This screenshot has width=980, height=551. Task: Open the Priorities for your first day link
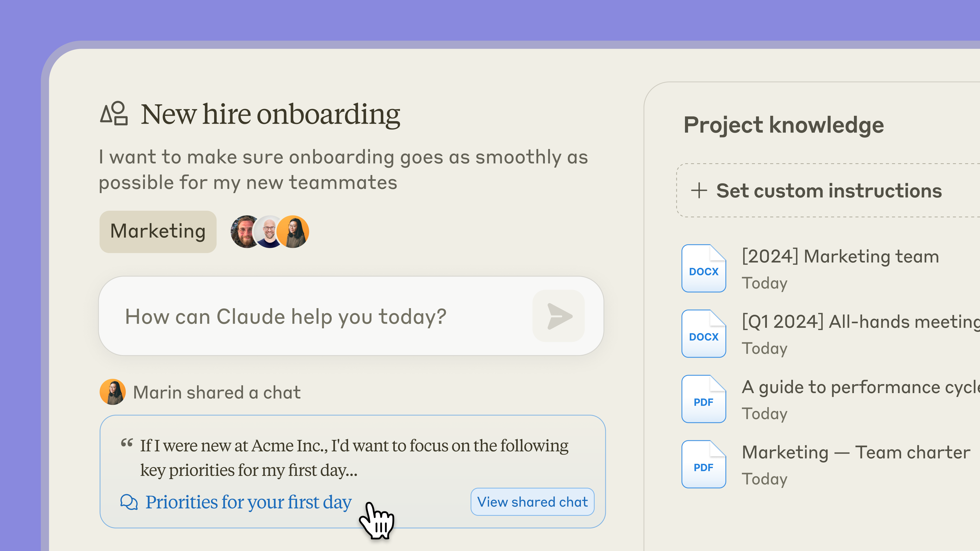248,502
